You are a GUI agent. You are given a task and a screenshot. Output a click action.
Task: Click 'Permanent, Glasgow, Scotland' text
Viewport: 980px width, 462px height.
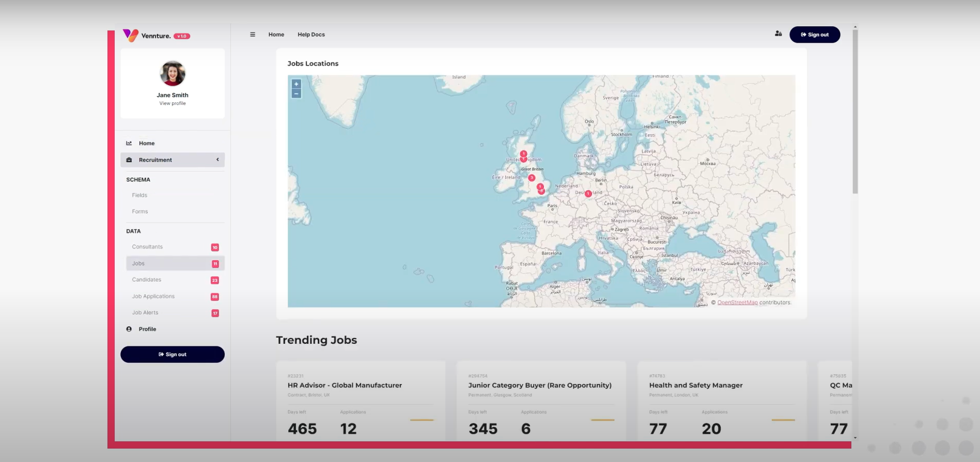coord(500,395)
